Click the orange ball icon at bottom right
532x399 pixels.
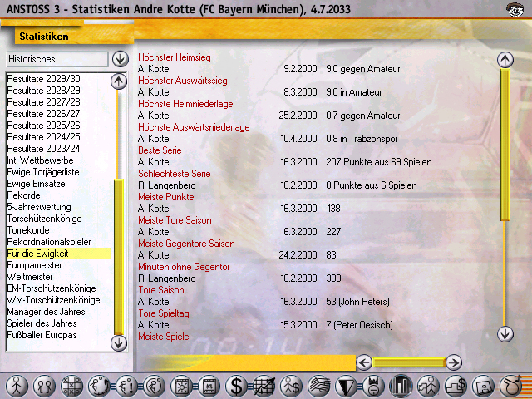510,386
